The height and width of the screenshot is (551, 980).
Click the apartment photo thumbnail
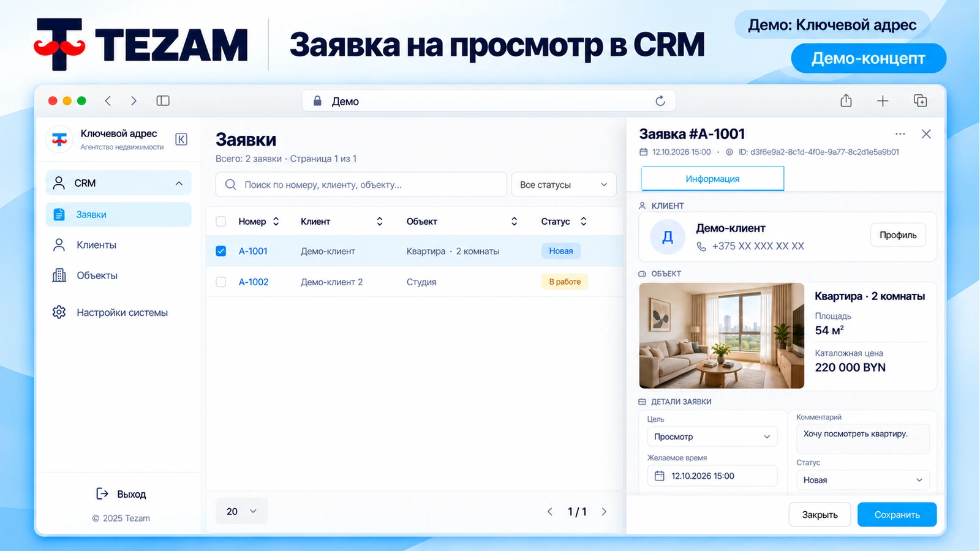[x=722, y=335]
